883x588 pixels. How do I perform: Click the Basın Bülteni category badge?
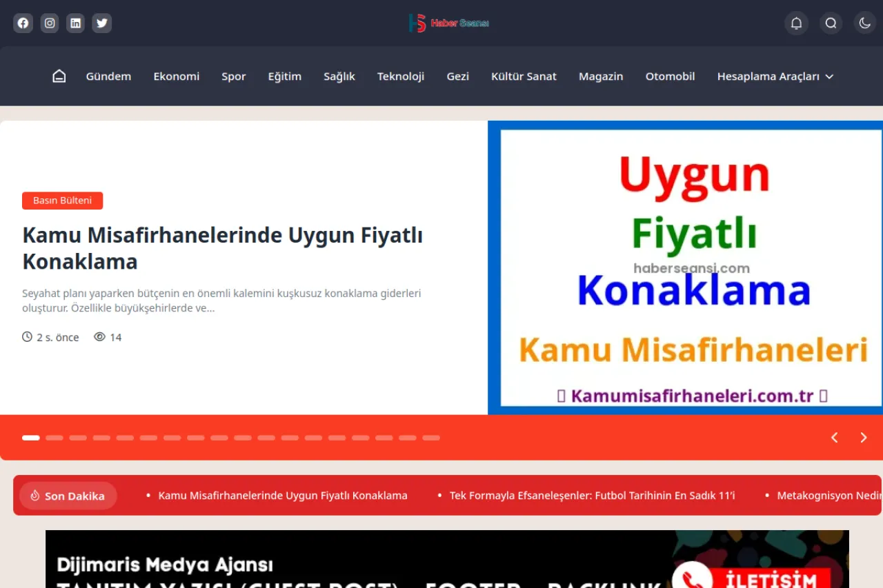pyautogui.click(x=62, y=200)
